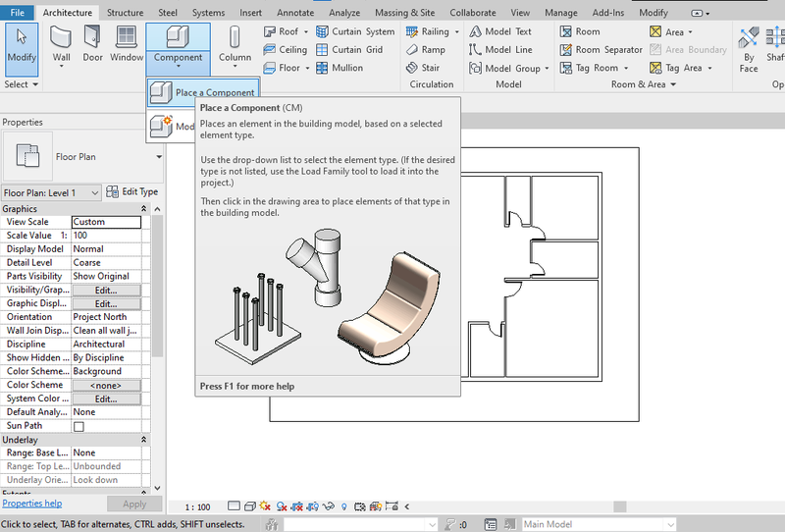
Task: Select the Railing tool
Action: coord(433,31)
